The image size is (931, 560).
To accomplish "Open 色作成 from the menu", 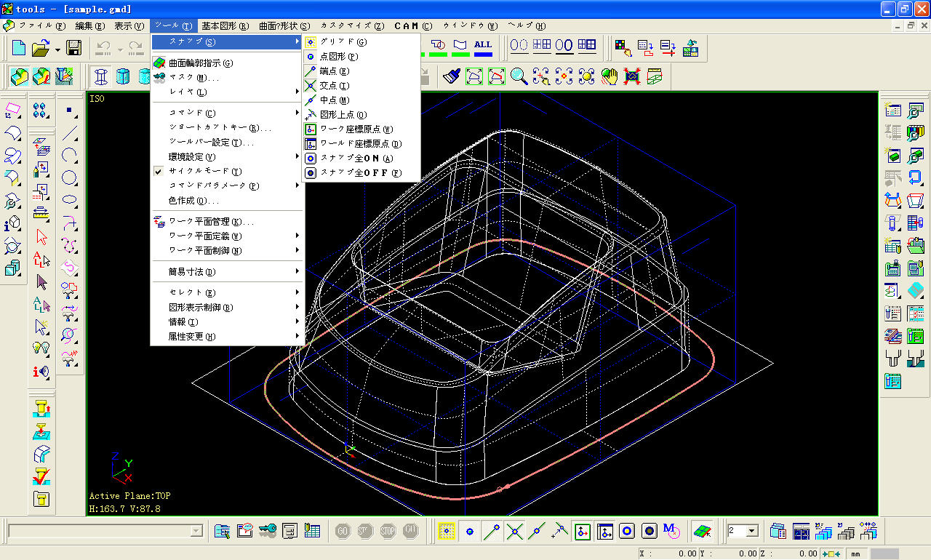I will 228,200.
